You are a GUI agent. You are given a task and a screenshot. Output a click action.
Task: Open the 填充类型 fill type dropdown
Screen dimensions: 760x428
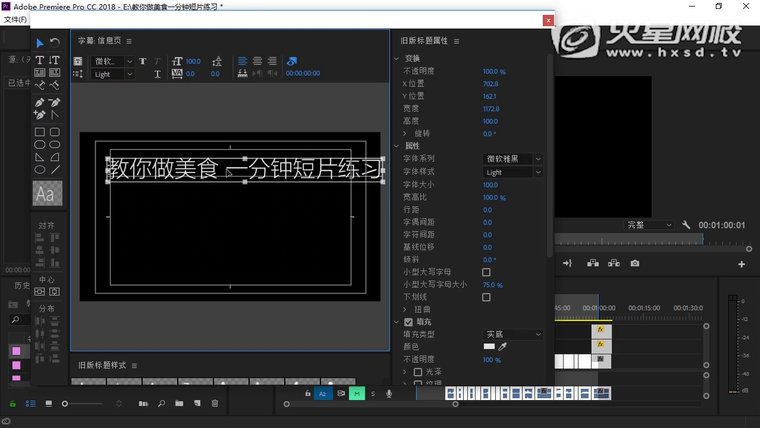click(x=514, y=334)
